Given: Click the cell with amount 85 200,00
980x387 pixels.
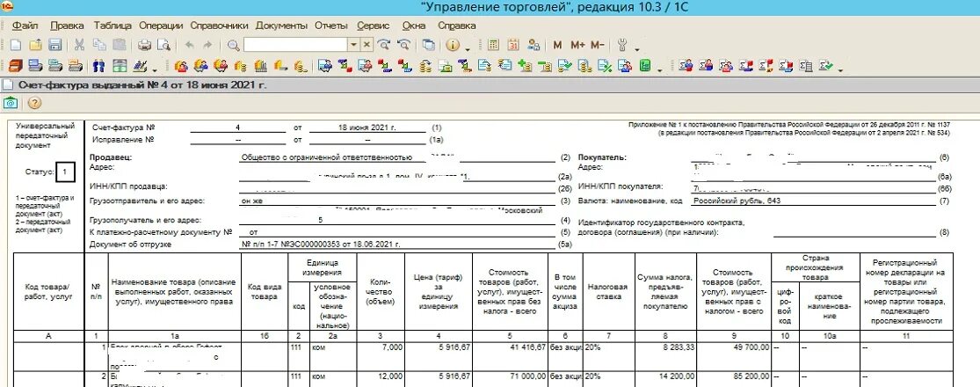Looking at the screenshot, I should [733, 379].
